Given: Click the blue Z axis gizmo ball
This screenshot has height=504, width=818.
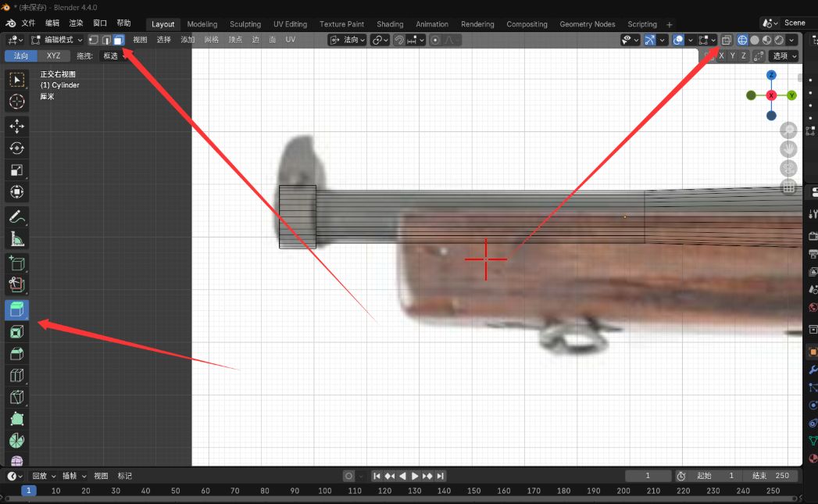Looking at the screenshot, I should 771,75.
